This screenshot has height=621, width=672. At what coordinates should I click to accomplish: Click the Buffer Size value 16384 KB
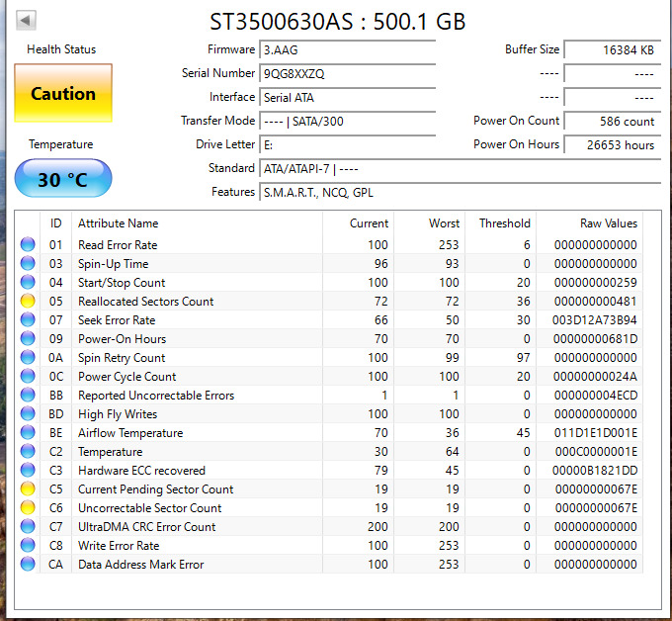(x=613, y=49)
